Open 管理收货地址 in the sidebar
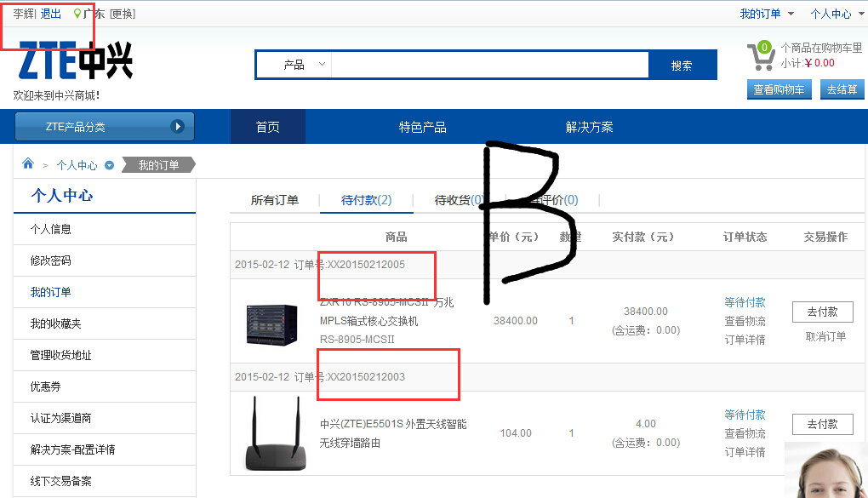Image resolution: width=868 pixels, height=498 pixels. pyautogui.click(x=105, y=355)
